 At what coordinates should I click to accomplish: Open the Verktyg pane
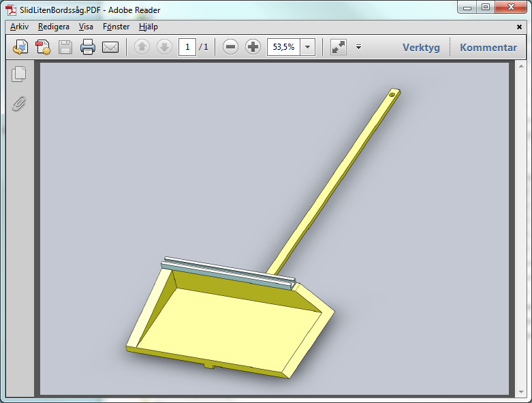coord(421,47)
